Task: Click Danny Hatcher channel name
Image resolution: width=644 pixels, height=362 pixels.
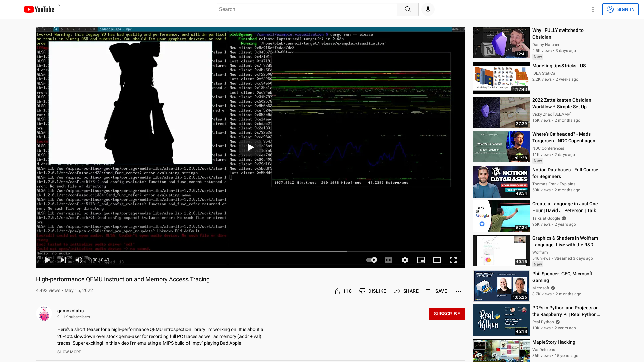Action: (x=546, y=45)
